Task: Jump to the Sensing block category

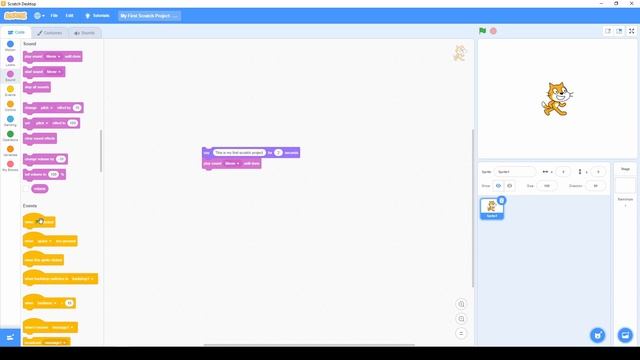Action: (x=10, y=121)
